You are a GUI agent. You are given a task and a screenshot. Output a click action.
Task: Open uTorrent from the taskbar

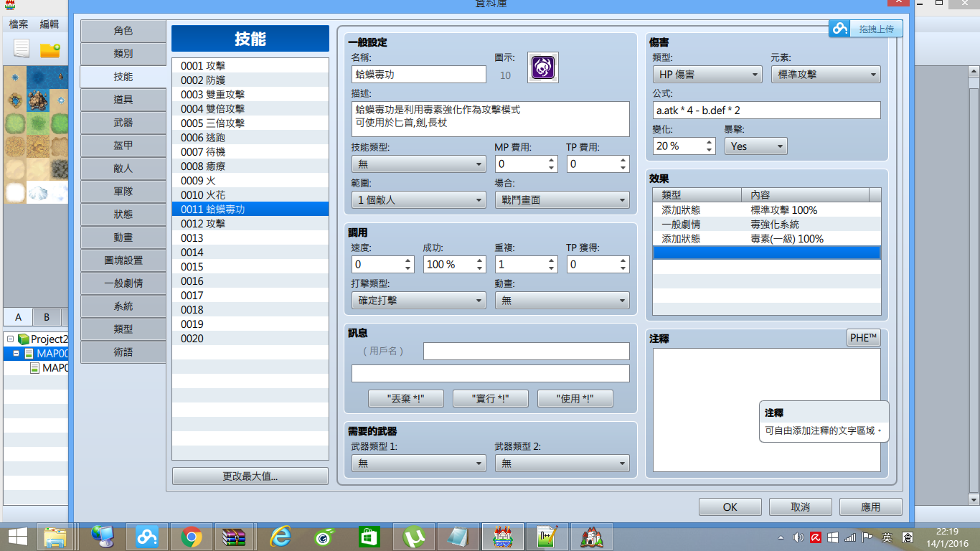coord(413,536)
